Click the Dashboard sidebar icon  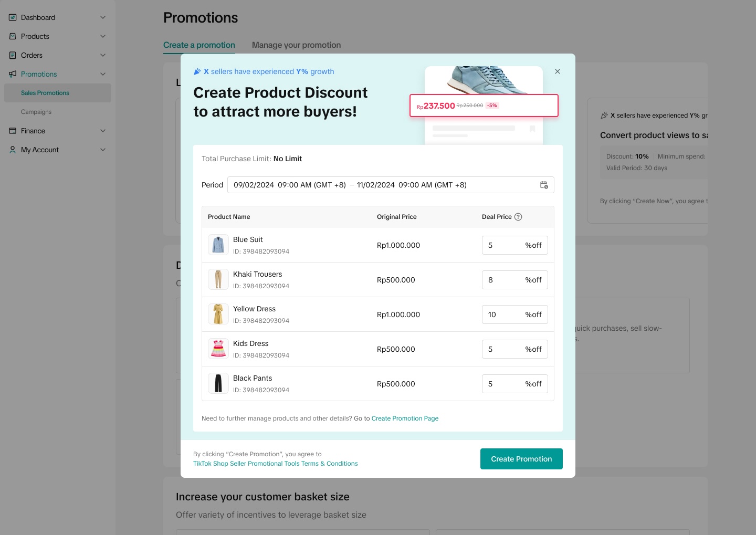tap(13, 17)
